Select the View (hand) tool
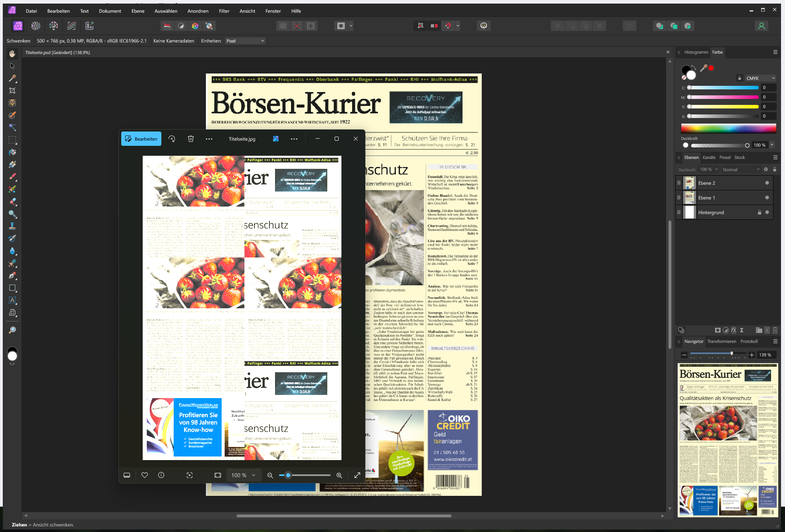 tap(12, 54)
